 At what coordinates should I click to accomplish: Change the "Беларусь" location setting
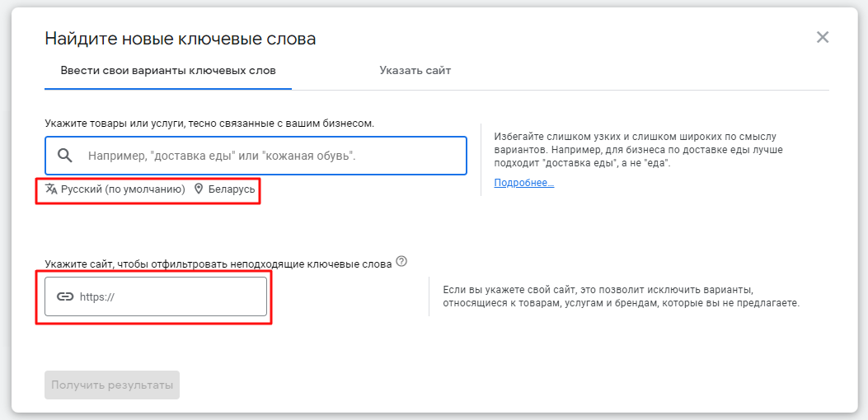[x=231, y=189]
